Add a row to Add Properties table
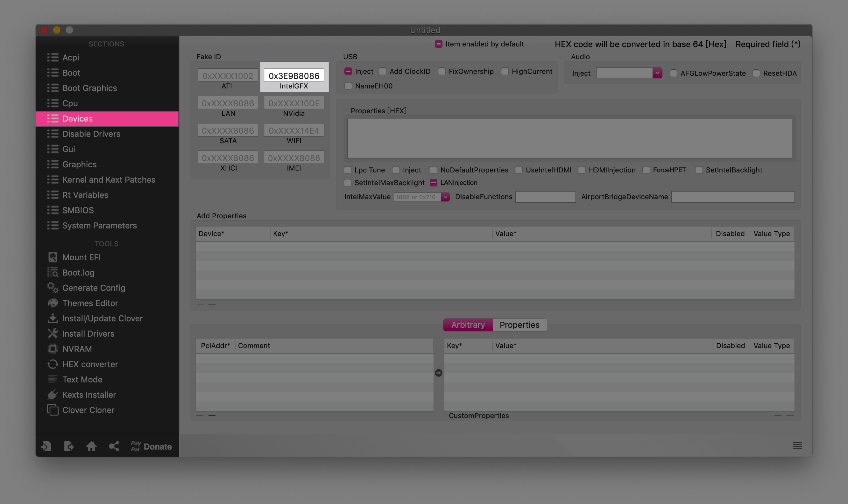The width and height of the screenshot is (848, 504). (x=212, y=304)
